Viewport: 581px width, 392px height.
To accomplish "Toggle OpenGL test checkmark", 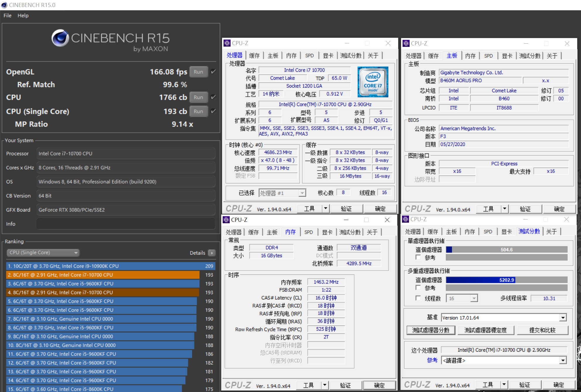I will click(x=213, y=71).
